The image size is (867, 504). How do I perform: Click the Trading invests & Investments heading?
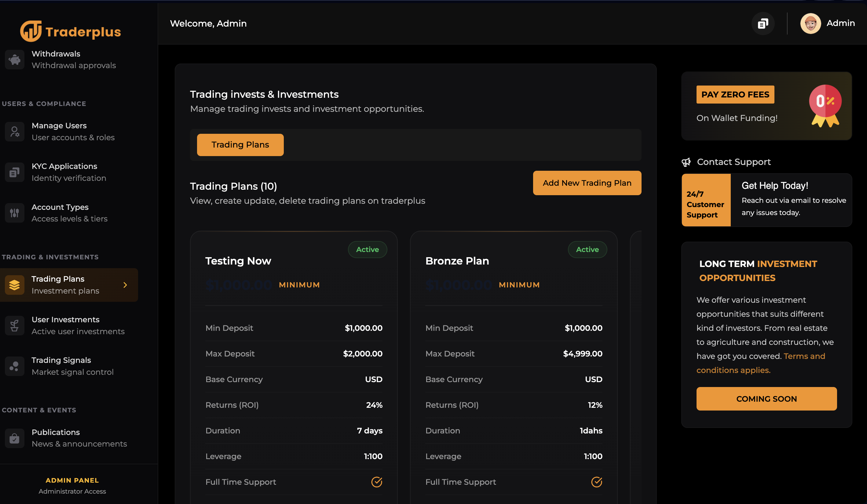click(264, 94)
